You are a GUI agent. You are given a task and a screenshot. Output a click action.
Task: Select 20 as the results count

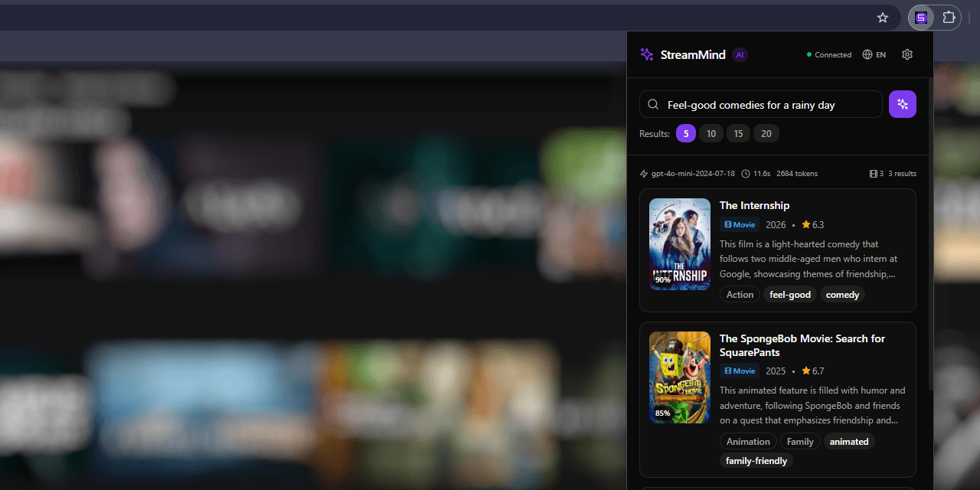tap(766, 133)
